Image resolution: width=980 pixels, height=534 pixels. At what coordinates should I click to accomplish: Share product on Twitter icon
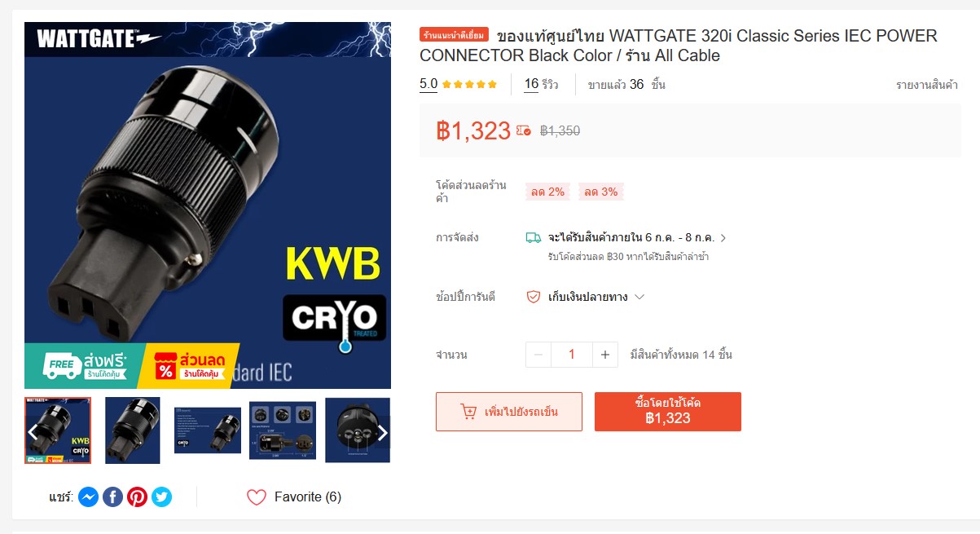click(x=161, y=496)
